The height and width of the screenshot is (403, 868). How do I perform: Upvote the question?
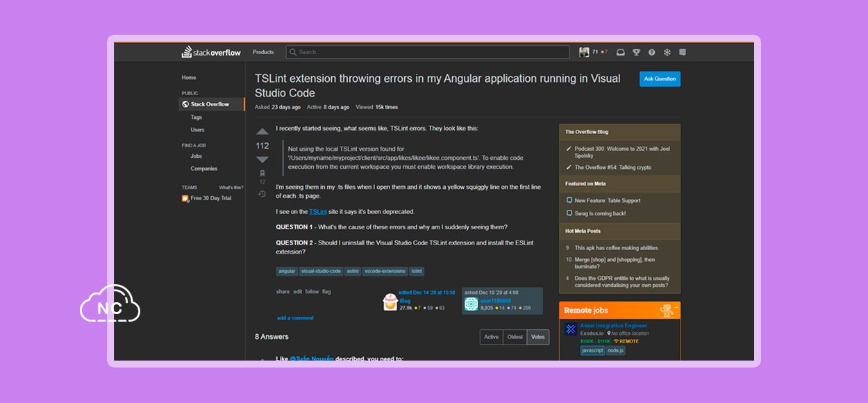coord(262,131)
